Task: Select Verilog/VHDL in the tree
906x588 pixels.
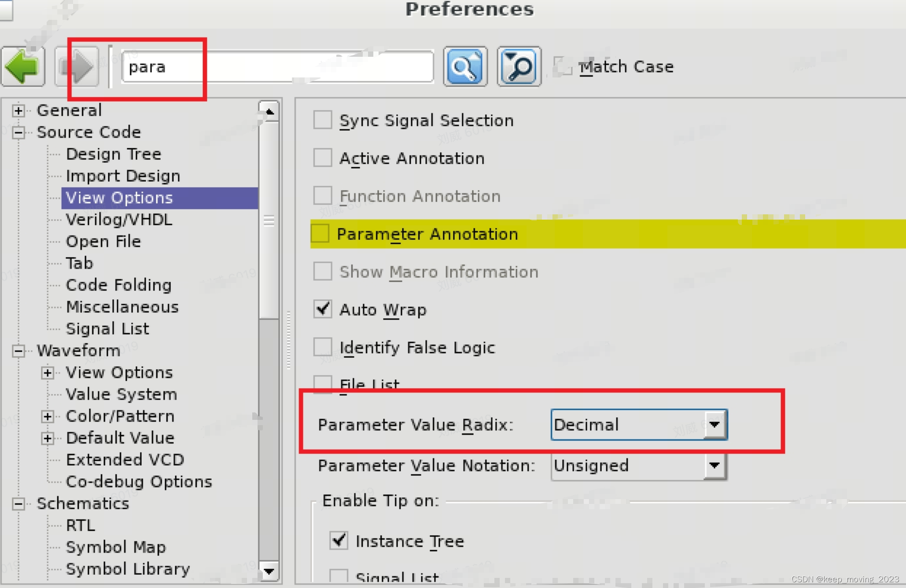Action: [119, 219]
